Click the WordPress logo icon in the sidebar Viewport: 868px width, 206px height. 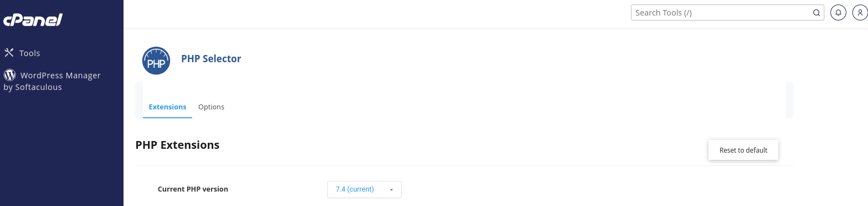pos(9,75)
